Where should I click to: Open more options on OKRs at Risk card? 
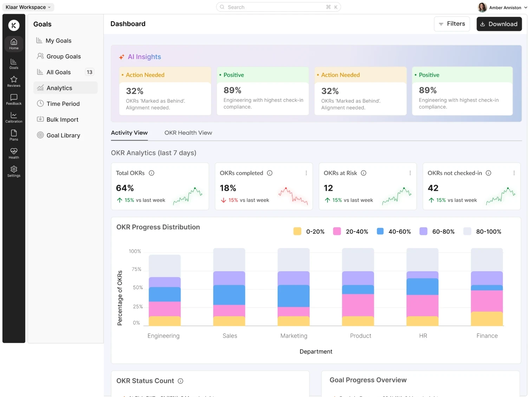[x=410, y=173]
